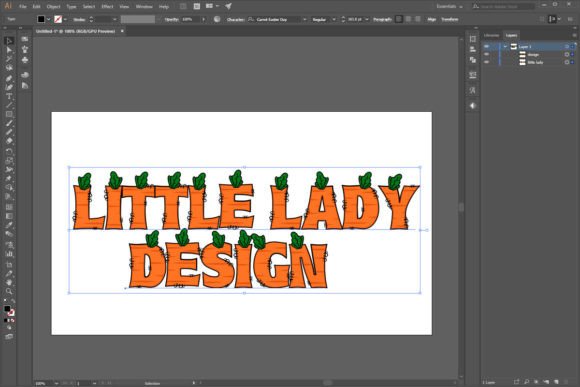580x387 pixels.
Task: Click the Paragraph link in control bar
Action: coord(382,19)
